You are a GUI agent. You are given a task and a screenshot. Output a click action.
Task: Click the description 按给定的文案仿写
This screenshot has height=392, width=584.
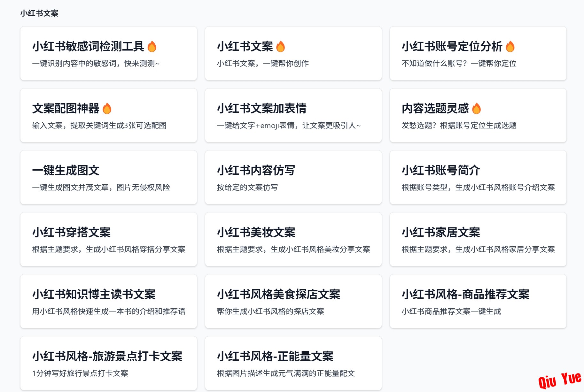[x=247, y=187]
